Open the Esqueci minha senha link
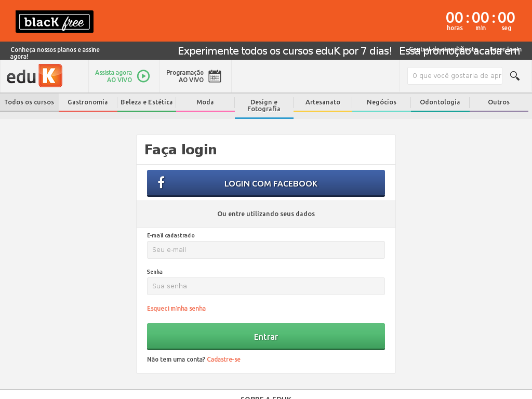Screen dimensions: 532x399 (177, 308)
